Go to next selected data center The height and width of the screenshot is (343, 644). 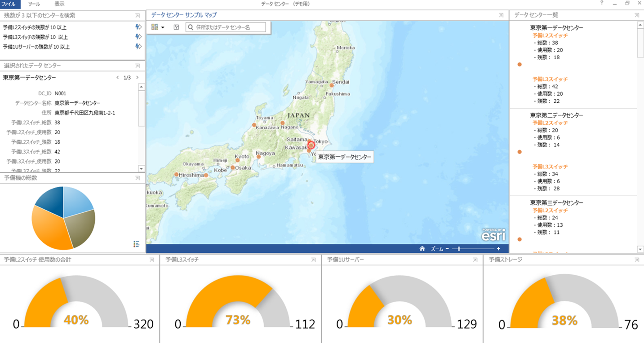[137, 78]
